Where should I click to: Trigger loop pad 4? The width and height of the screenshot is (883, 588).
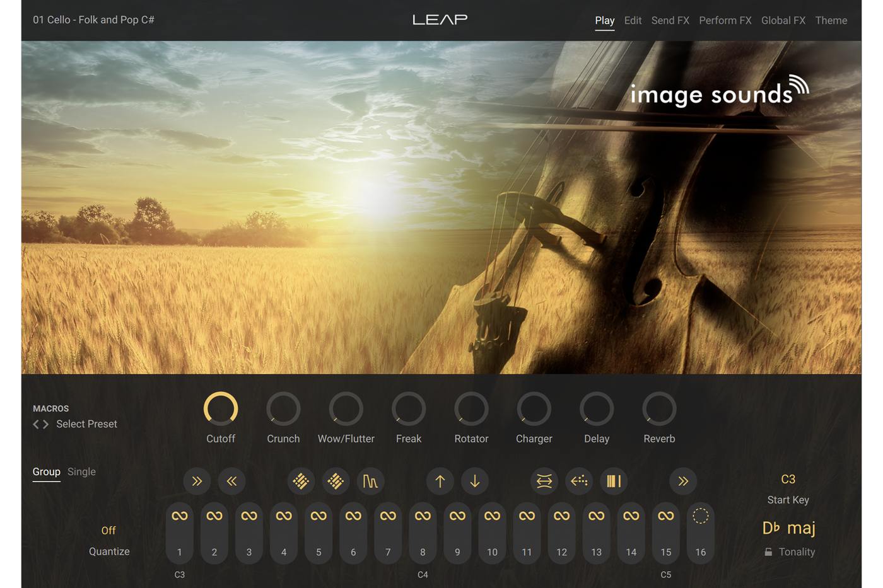pyautogui.click(x=284, y=533)
